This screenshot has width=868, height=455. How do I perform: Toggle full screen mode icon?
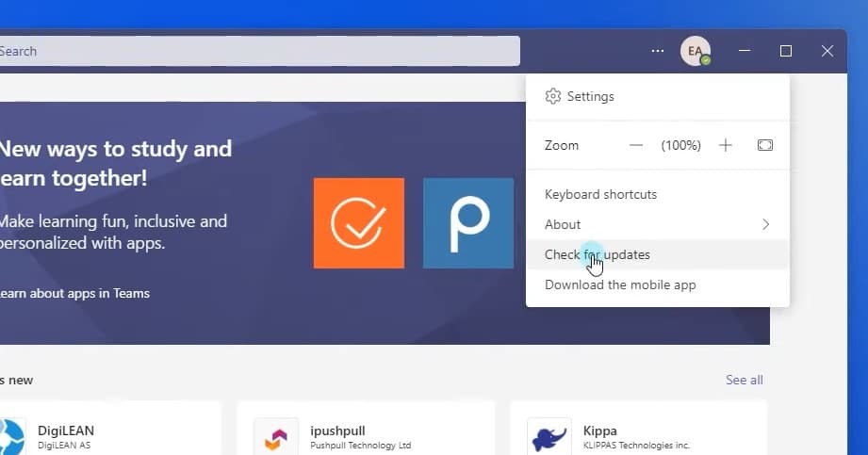click(765, 146)
